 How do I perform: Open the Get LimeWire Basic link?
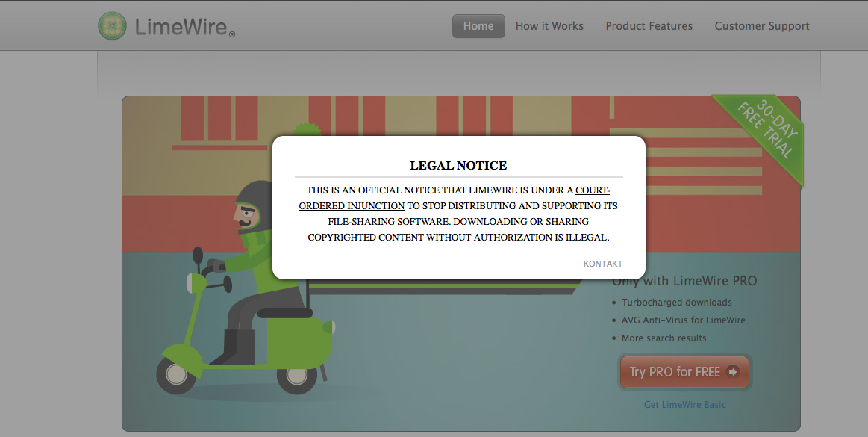pyautogui.click(x=684, y=404)
